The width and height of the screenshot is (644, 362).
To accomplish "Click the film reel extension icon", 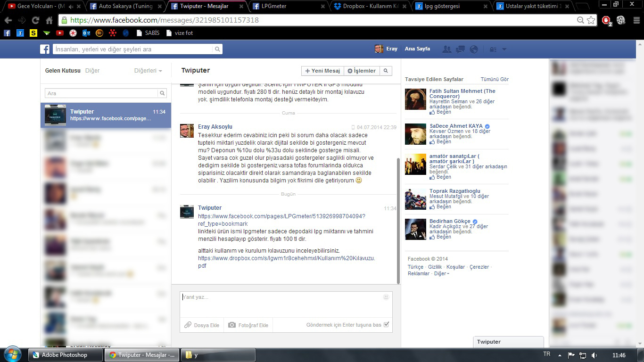I will pyautogui.click(x=620, y=20).
